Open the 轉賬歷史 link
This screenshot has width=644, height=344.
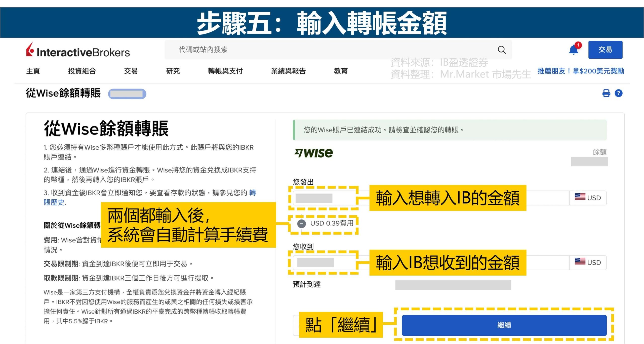(x=54, y=202)
